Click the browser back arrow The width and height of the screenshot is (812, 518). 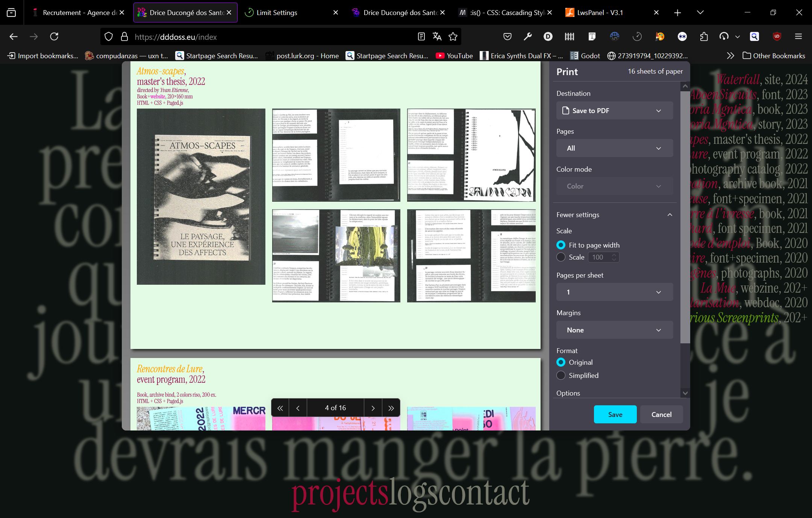[14, 36]
